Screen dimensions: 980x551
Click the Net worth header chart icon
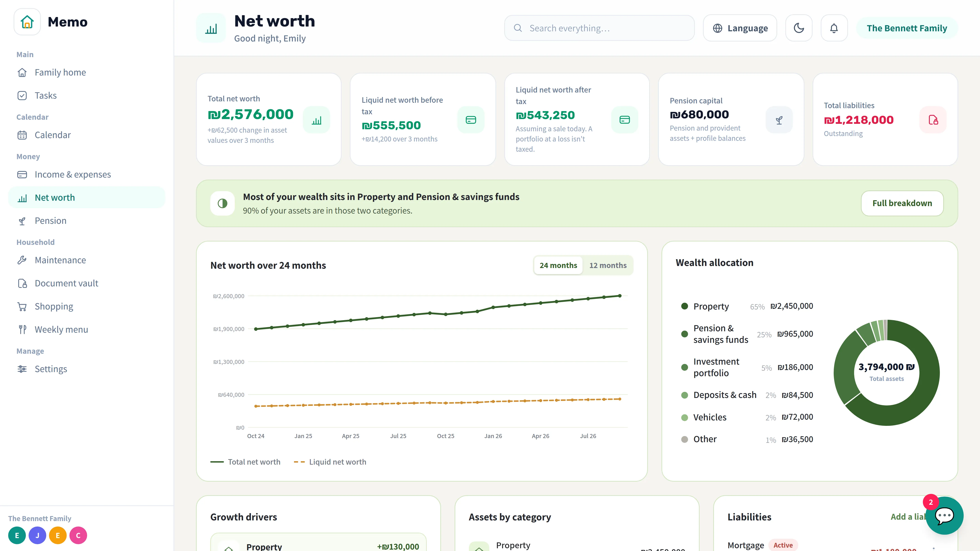coord(211,28)
